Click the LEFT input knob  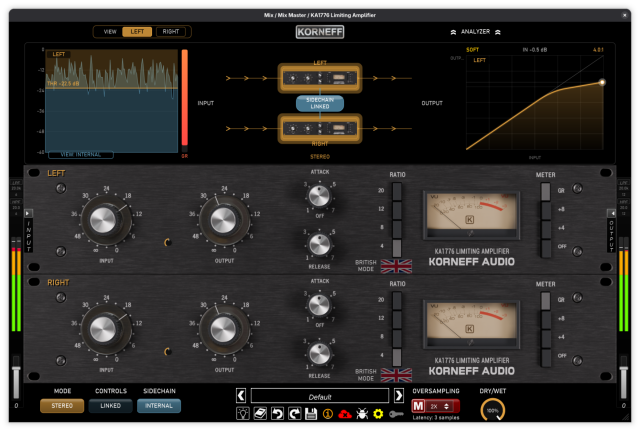104,220
